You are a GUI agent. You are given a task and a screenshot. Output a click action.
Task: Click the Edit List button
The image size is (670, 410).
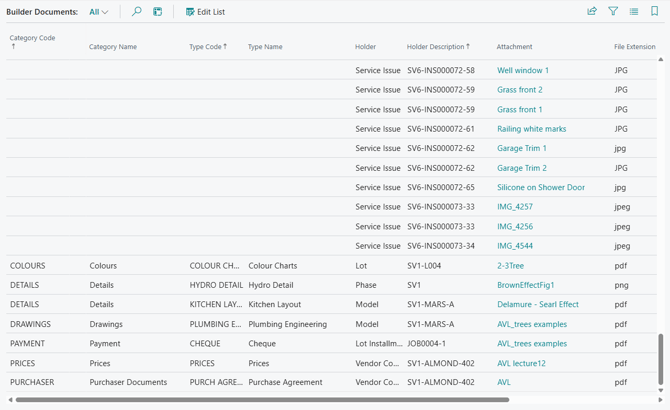point(206,12)
